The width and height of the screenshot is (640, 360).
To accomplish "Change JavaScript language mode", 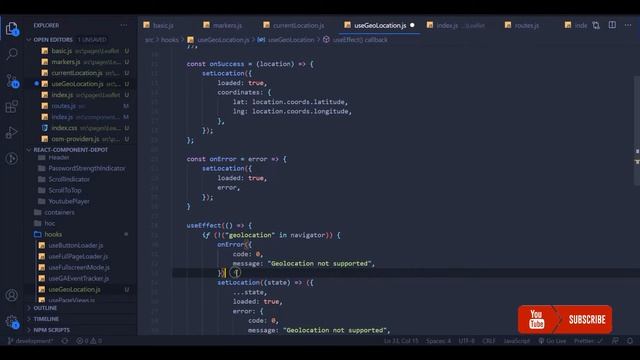I will click(516, 341).
